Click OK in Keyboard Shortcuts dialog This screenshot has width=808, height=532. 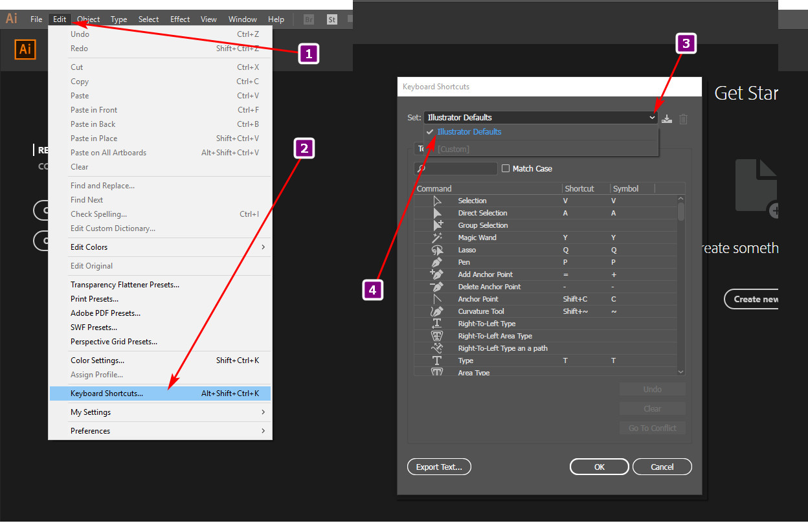point(600,467)
